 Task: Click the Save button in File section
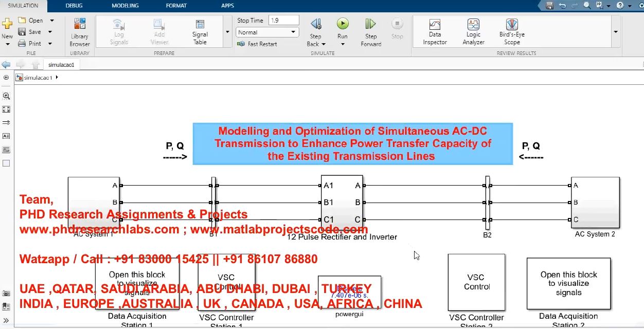(x=29, y=32)
